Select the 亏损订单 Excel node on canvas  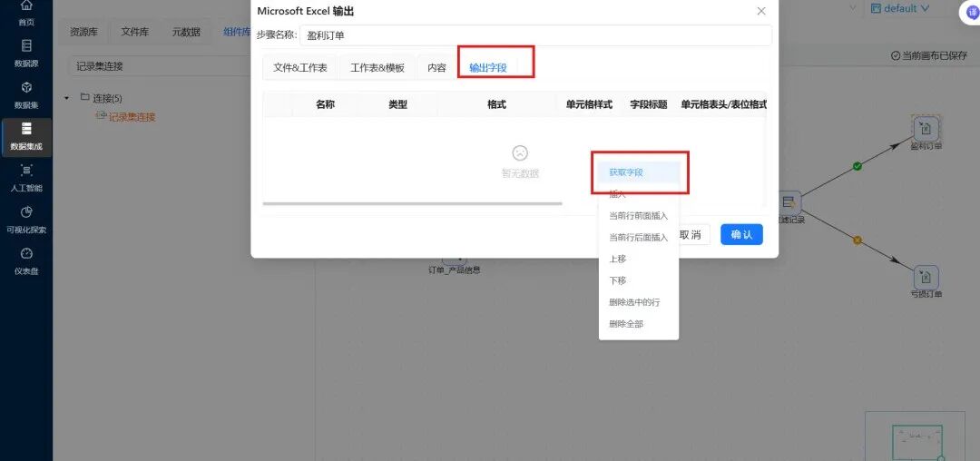tap(926, 277)
